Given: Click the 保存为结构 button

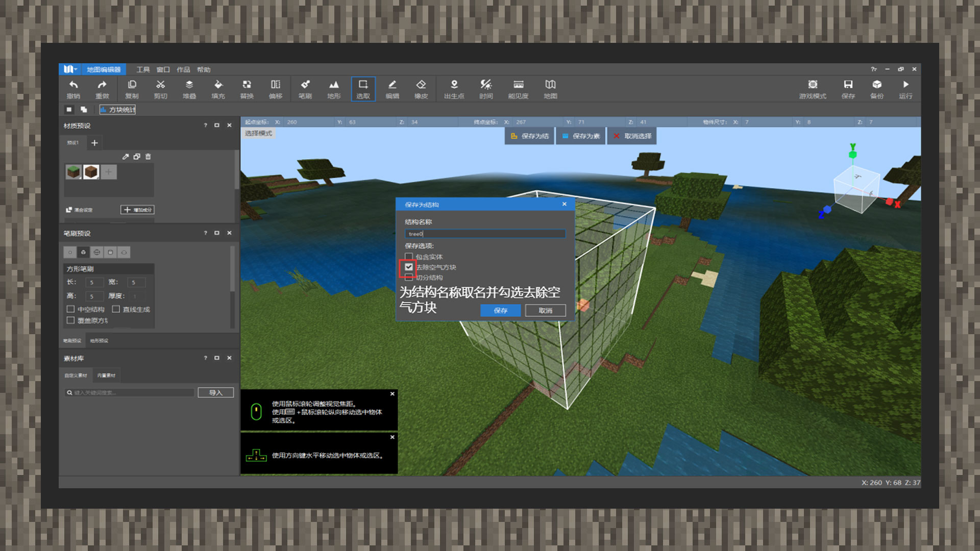Looking at the screenshot, I should [529, 136].
